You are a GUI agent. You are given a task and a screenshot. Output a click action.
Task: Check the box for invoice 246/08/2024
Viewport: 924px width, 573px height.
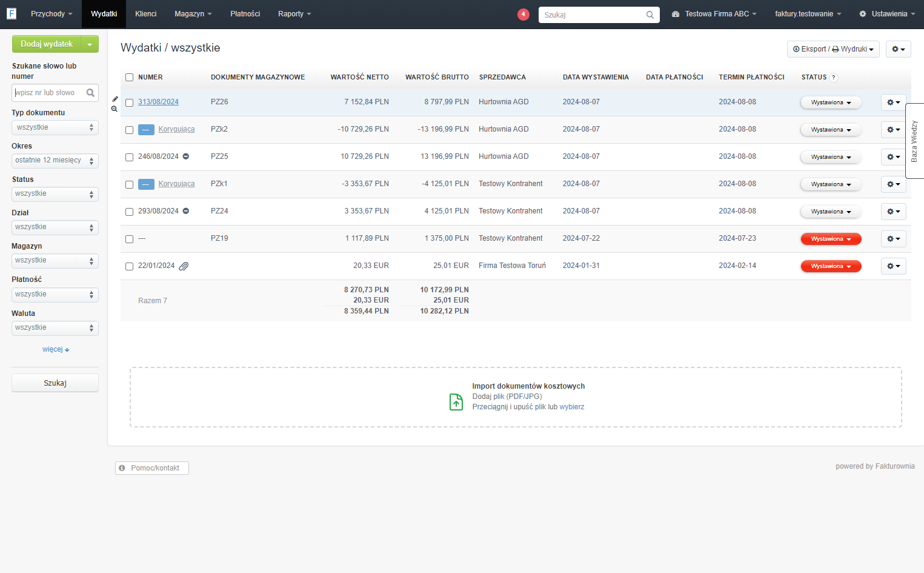tap(129, 157)
